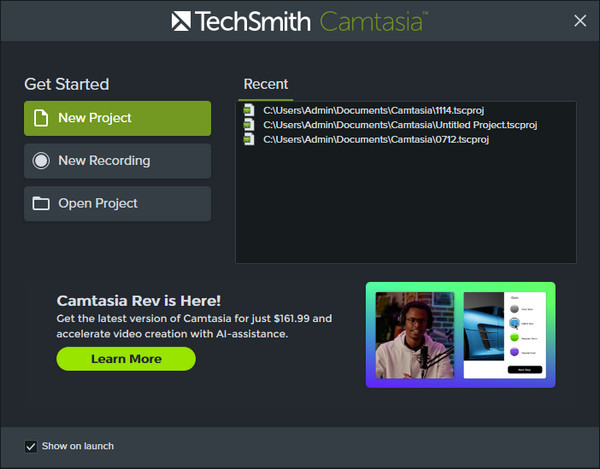Click the record circle icon in New Recording
This screenshot has height=469, width=600.
tap(41, 161)
